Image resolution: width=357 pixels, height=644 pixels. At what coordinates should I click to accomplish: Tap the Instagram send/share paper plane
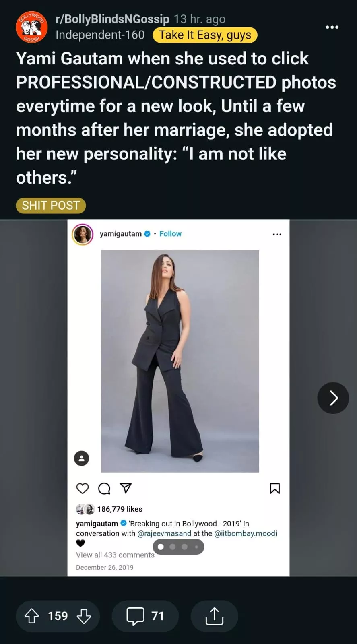pyautogui.click(x=126, y=488)
